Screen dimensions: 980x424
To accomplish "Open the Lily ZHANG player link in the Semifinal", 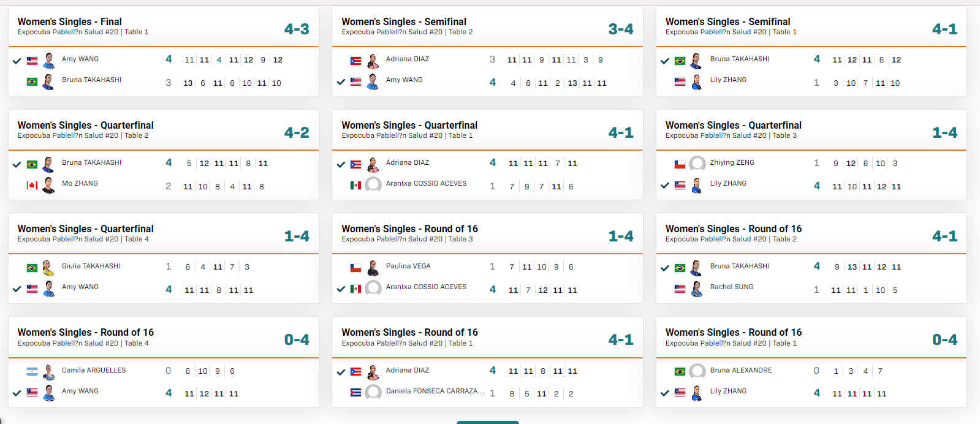I will (728, 80).
